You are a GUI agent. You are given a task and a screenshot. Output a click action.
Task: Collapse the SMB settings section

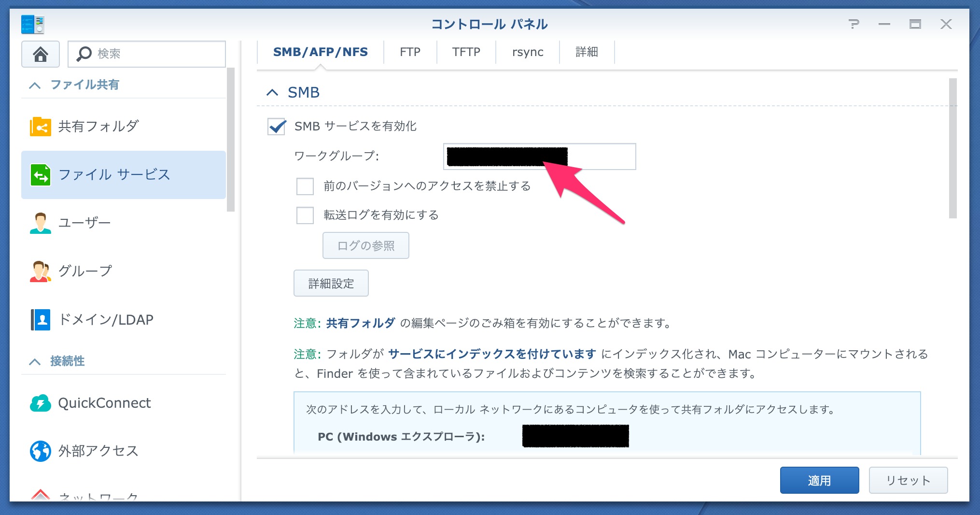[272, 92]
